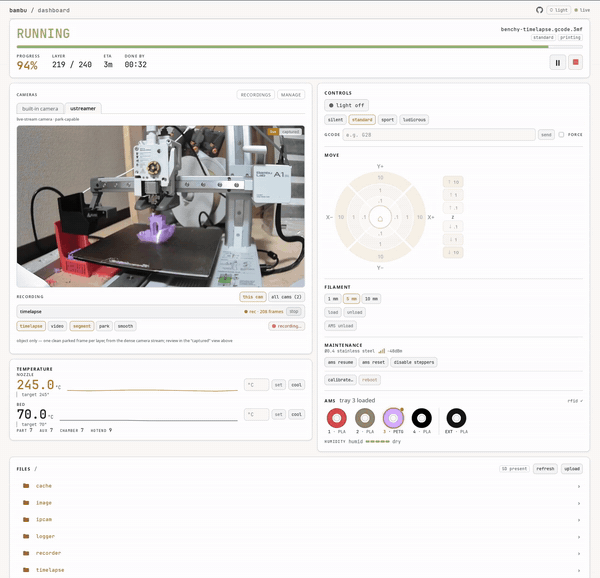Viewport: 600px width, 578px height.
Task: Expand the recorder row chevron
Action: (579, 554)
